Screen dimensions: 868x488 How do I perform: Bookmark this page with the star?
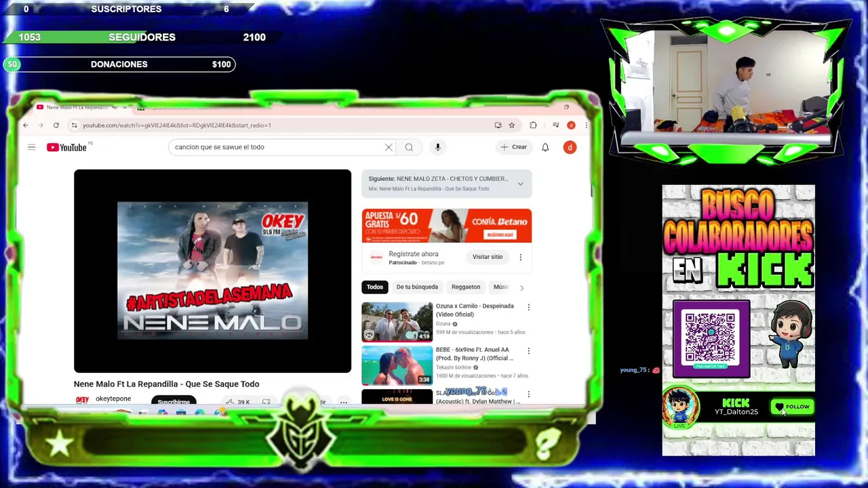click(512, 125)
